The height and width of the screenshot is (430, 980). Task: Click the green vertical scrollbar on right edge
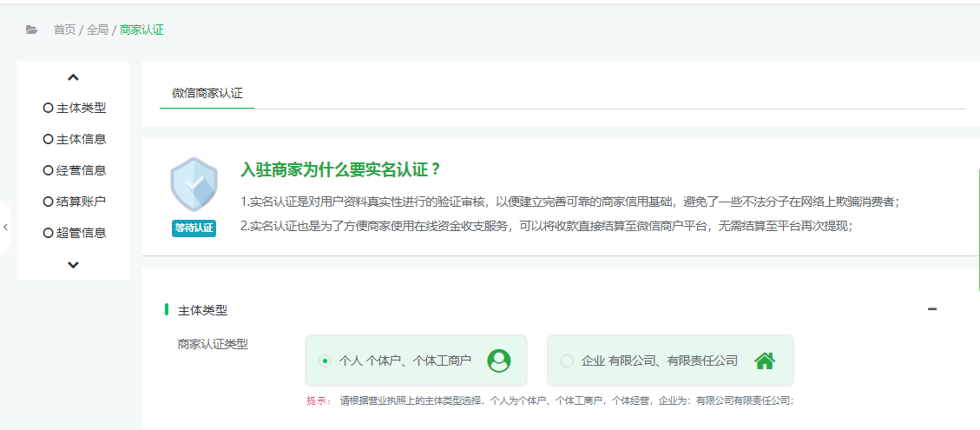tap(978, 230)
